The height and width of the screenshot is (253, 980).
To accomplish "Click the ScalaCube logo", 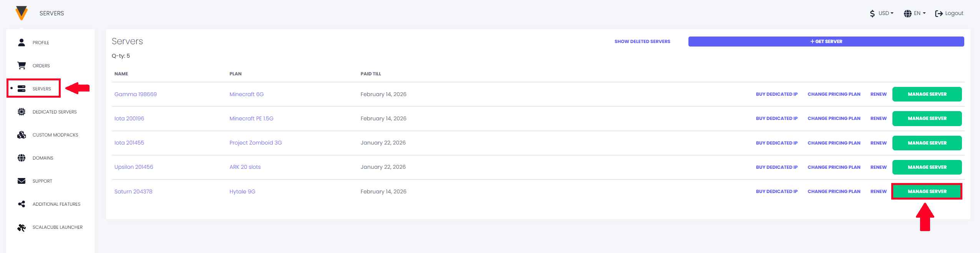I will [22, 13].
